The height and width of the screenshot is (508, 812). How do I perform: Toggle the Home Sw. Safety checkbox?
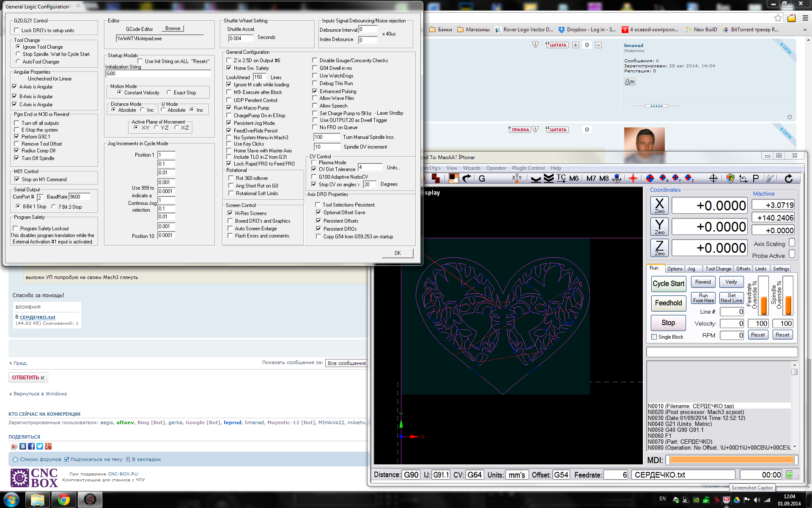229,68
